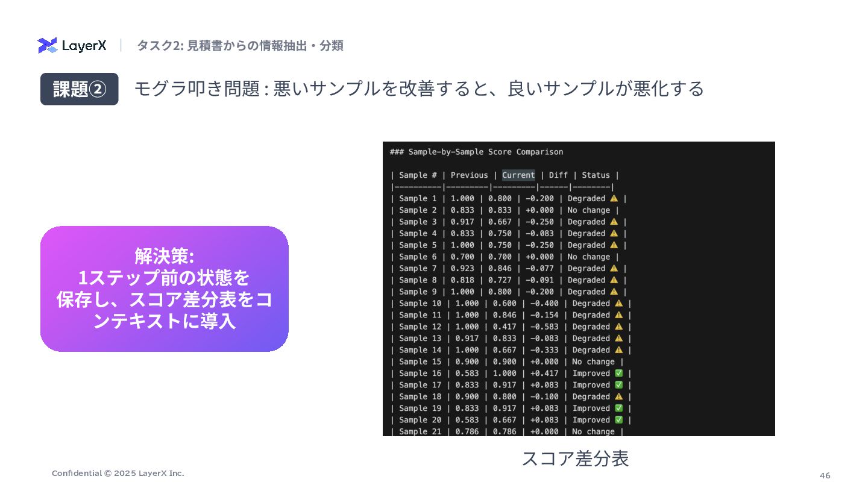
Task: Click the 'Diff' column header
Action: [x=558, y=175]
